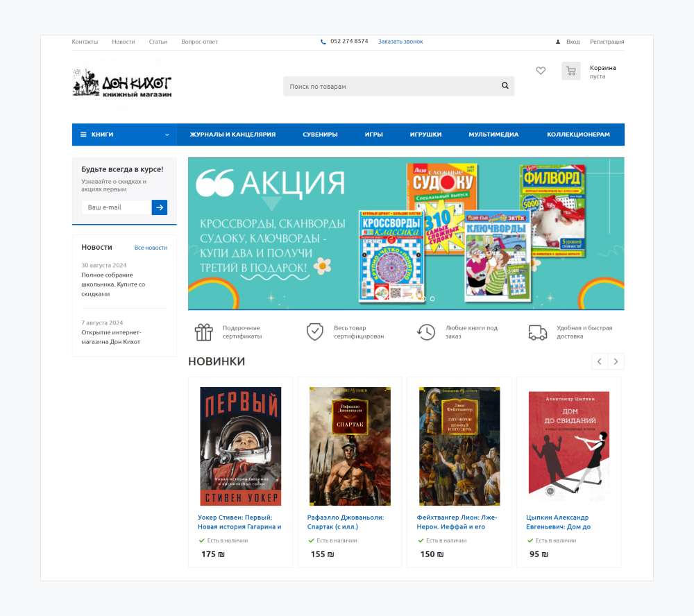Click the gift certificates icon
This screenshot has height=616, width=694.
click(204, 332)
